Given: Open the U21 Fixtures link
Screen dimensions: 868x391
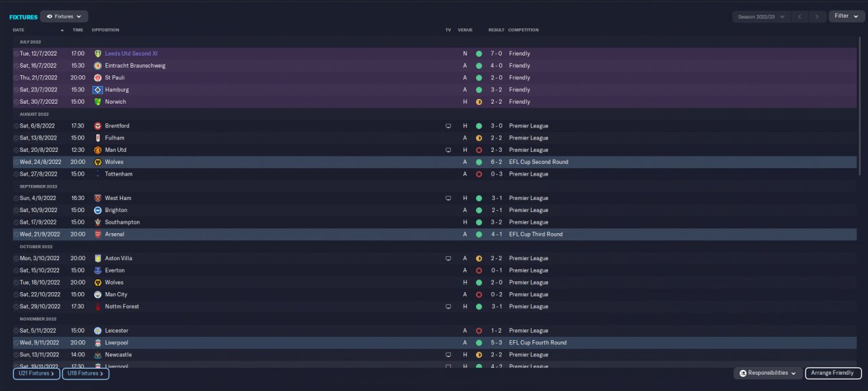Looking at the screenshot, I should tap(37, 373).
